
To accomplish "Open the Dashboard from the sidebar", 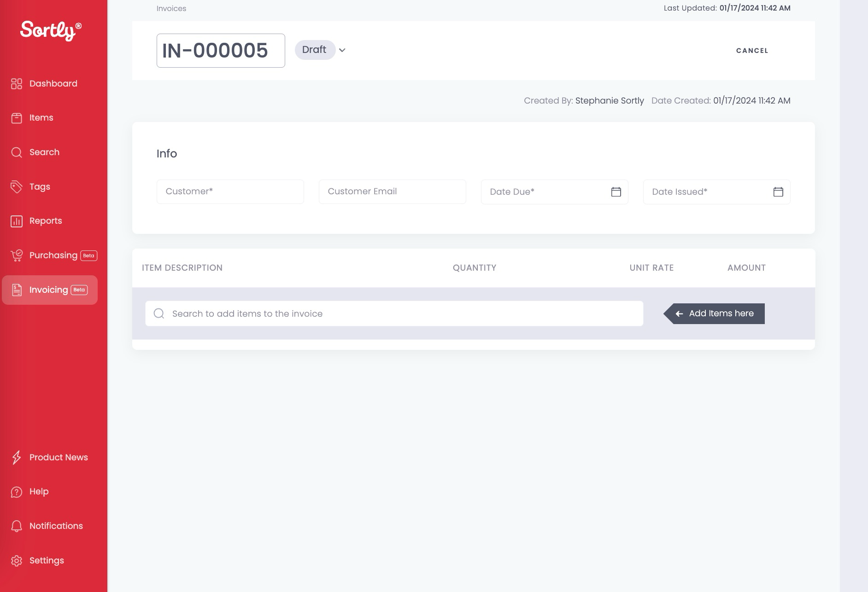I will point(53,83).
